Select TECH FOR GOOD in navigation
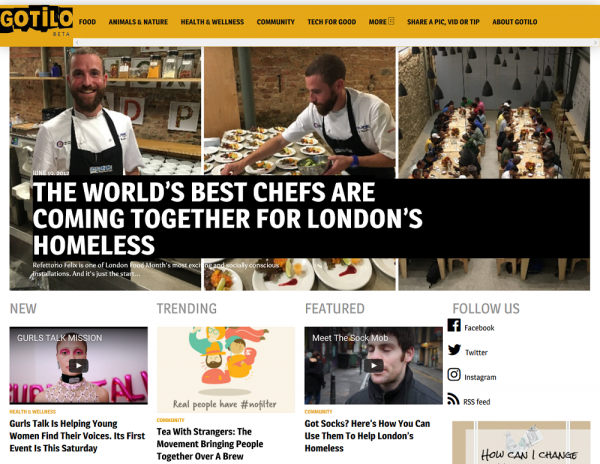The width and height of the screenshot is (600, 464). click(331, 22)
